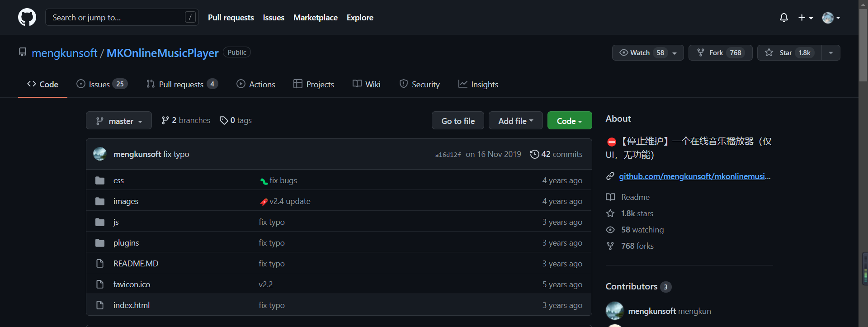Expand the Watch options arrow
868x327 pixels.
click(x=675, y=53)
